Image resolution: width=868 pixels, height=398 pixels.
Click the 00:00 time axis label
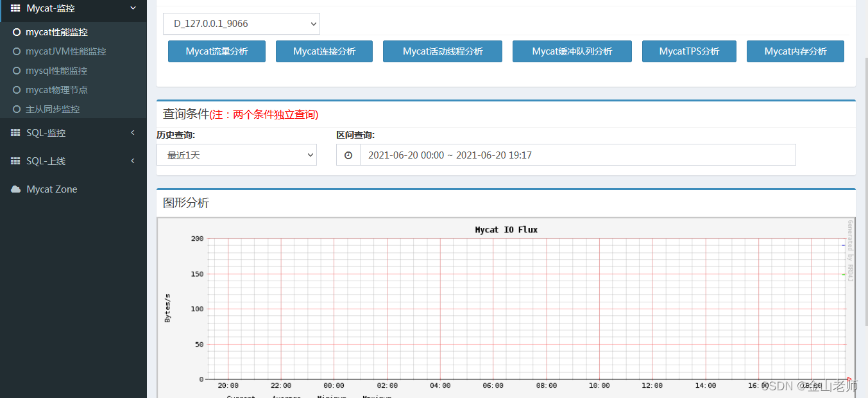[334, 385]
